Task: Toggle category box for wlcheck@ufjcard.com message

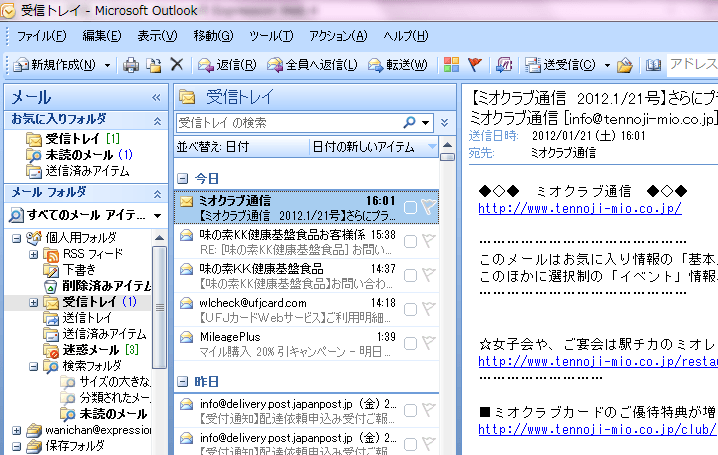Action: (x=410, y=309)
